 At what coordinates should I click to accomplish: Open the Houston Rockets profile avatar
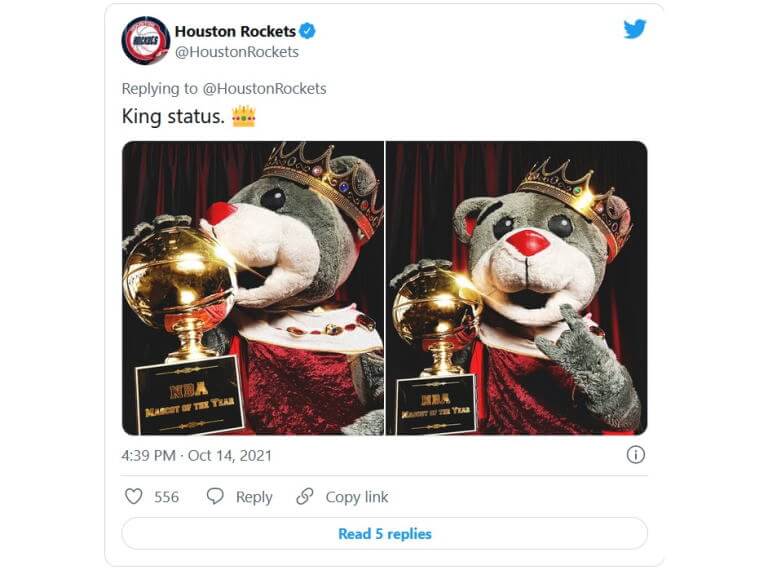pos(145,40)
